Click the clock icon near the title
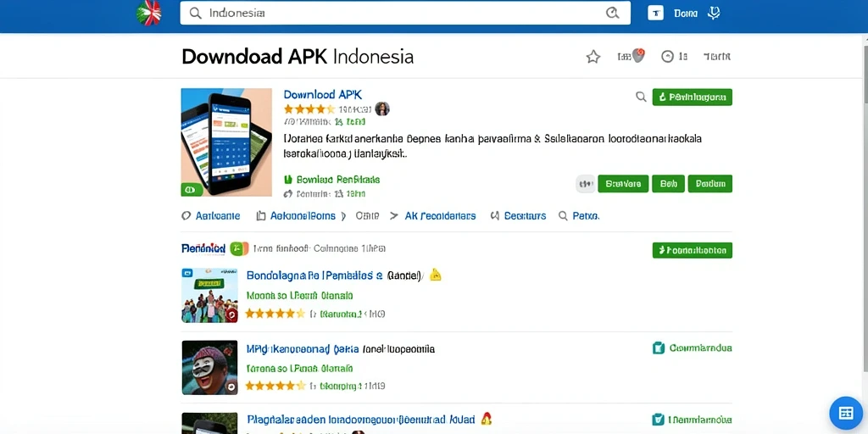This screenshot has height=434, width=868. pyautogui.click(x=668, y=57)
